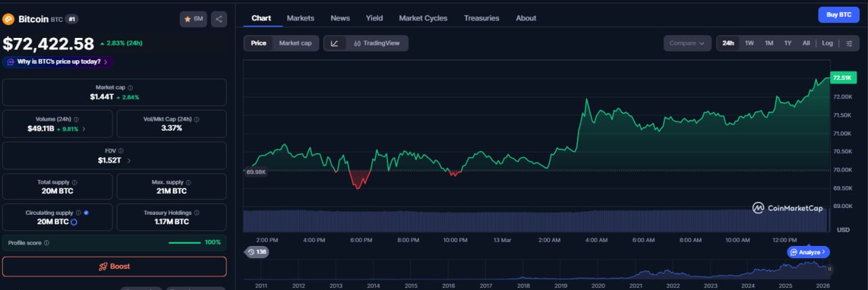Switch to line chart icon view
The width and height of the screenshot is (868, 290).
point(334,43)
